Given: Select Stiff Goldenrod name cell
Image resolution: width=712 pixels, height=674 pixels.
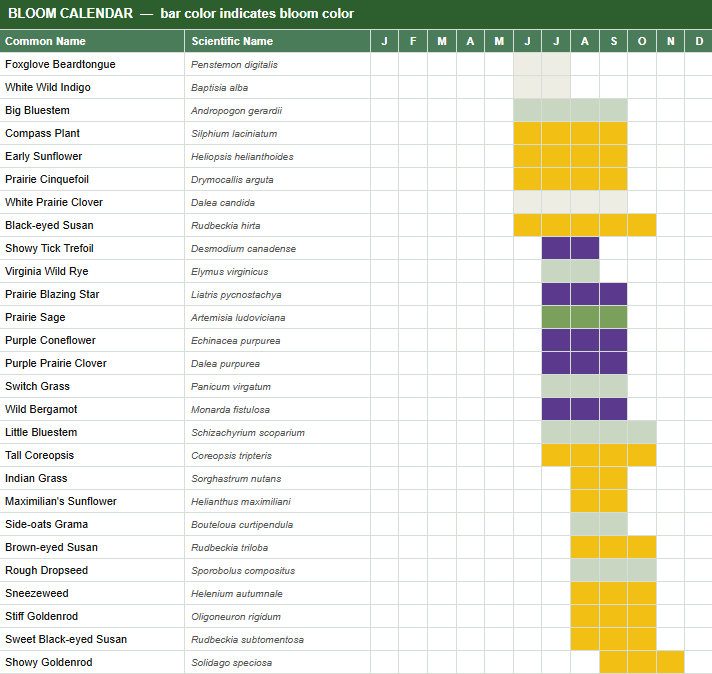Looking at the screenshot, I should [92, 617].
